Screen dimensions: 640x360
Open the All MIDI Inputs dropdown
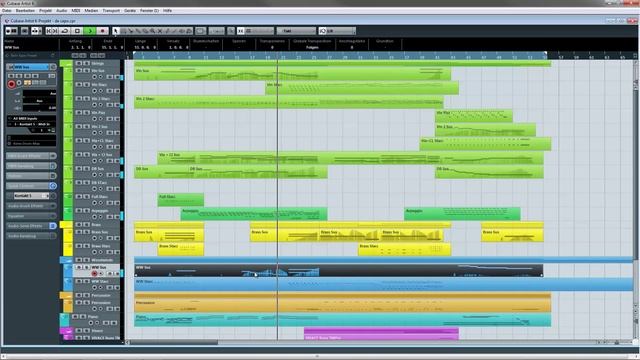point(31,118)
